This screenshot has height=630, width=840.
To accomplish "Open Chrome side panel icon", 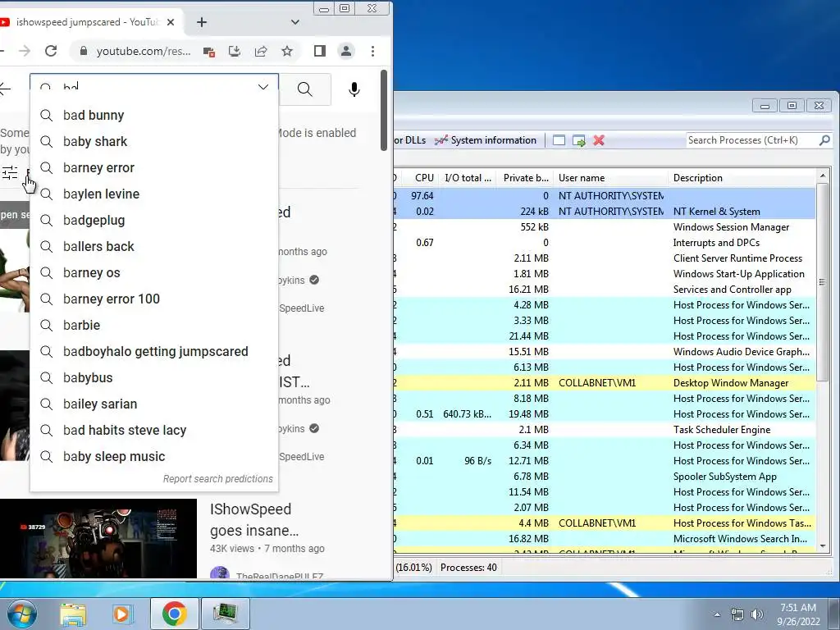I will coord(320,51).
